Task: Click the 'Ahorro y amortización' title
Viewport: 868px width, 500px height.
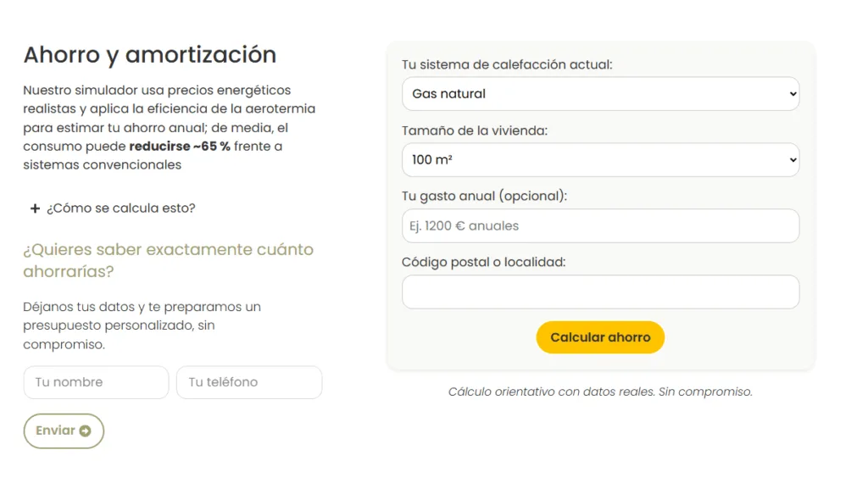Action: point(149,54)
